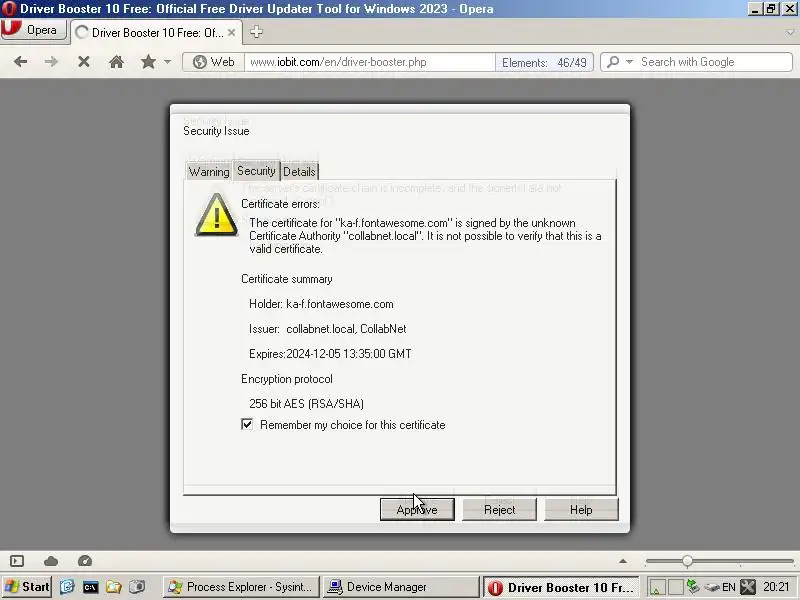Expand the bookmark star dropdown arrow
800x600 pixels.
[167, 62]
